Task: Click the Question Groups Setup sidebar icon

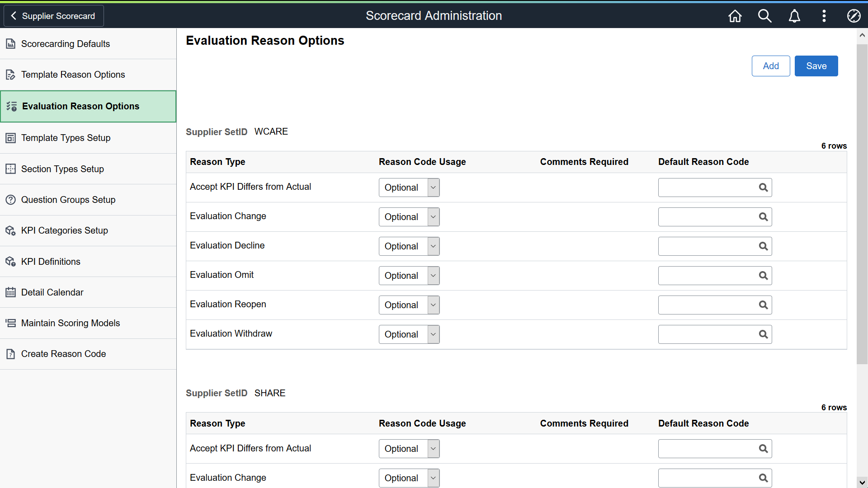Action: (x=10, y=200)
